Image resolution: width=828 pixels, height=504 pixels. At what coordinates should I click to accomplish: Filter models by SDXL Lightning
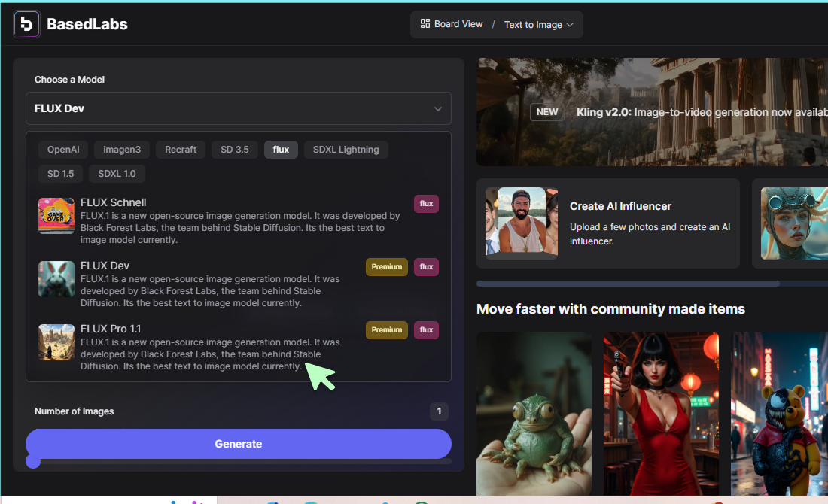[346, 150]
